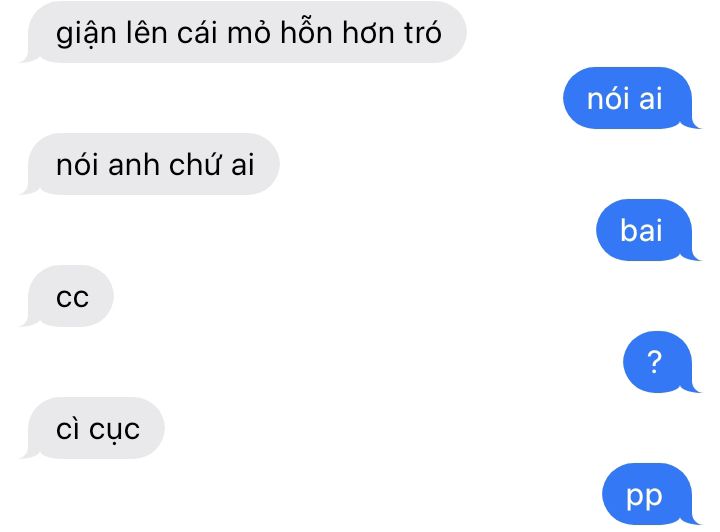Click the word 'tró' ending the first message

pyautogui.click(x=423, y=32)
